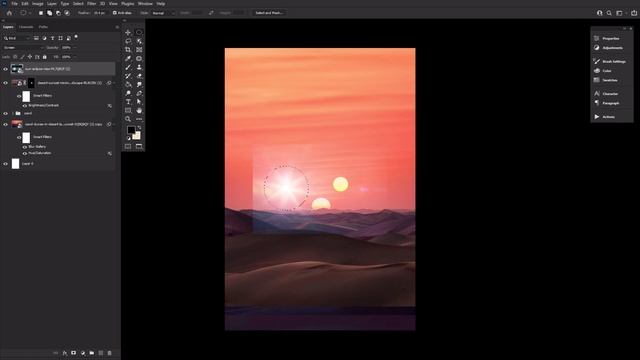Open the Properties panel
Viewport: 640px width, 360px height.
tap(611, 38)
